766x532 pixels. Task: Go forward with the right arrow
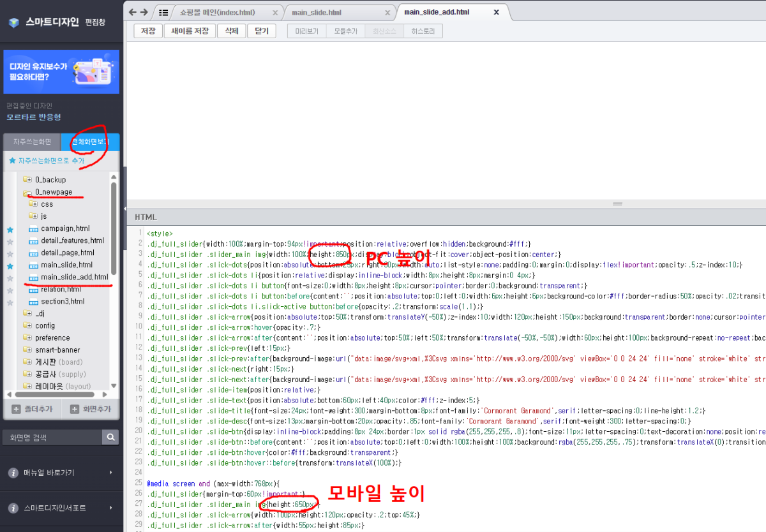(x=144, y=12)
